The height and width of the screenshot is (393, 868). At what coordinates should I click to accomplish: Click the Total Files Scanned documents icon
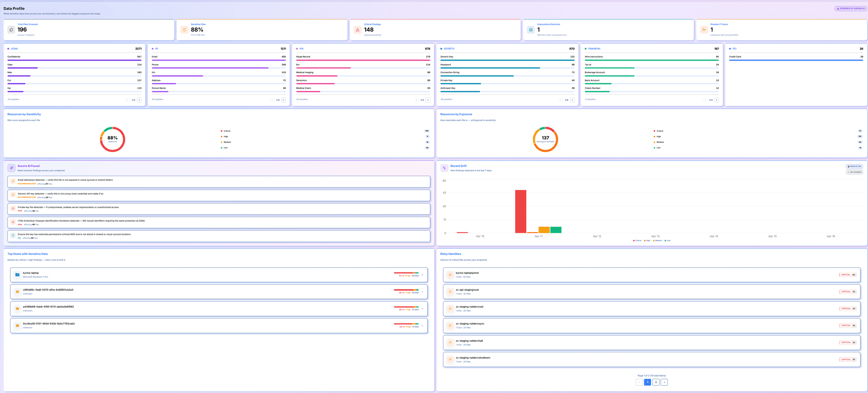point(11,30)
